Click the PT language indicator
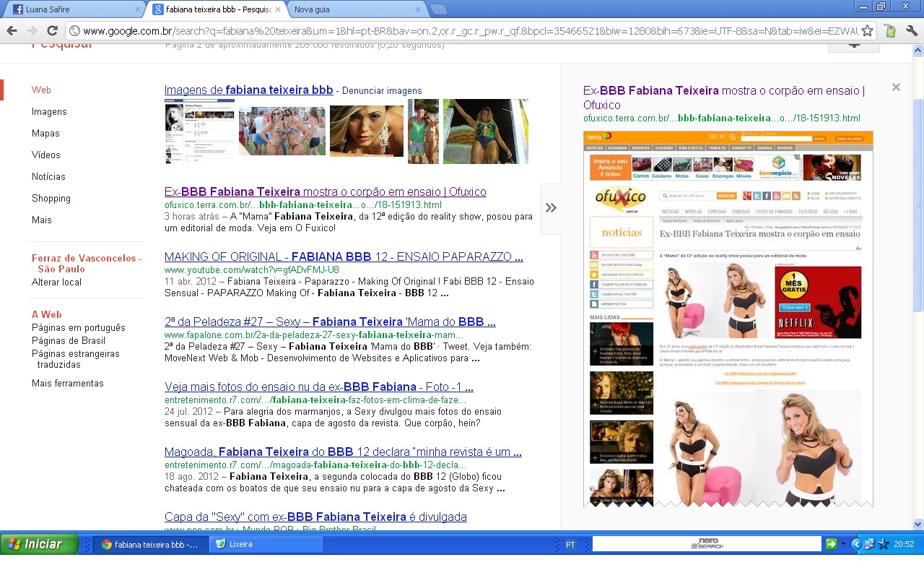The image size is (924, 578). point(570,545)
